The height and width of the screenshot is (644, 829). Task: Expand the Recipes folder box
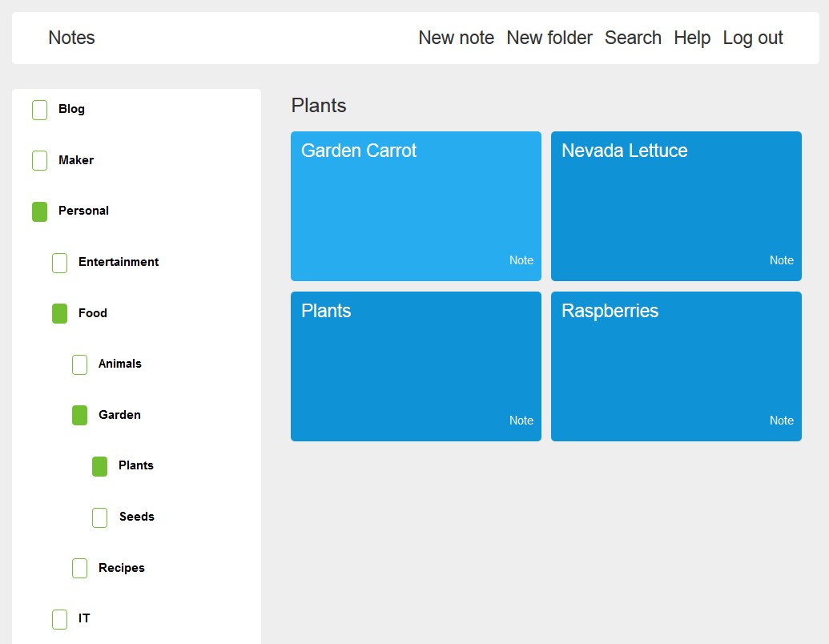pyautogui.click(x=80, y=568)
